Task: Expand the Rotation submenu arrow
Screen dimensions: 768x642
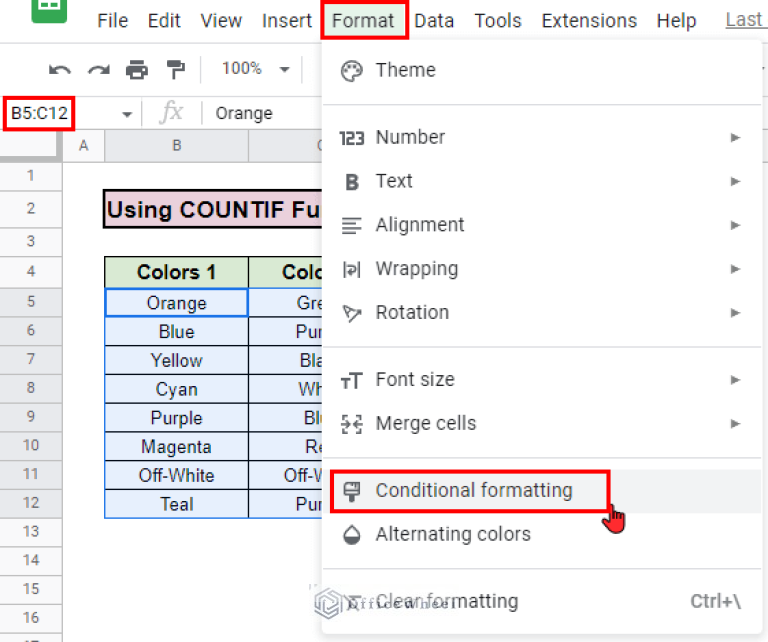Action: click(x=735, y=312)
